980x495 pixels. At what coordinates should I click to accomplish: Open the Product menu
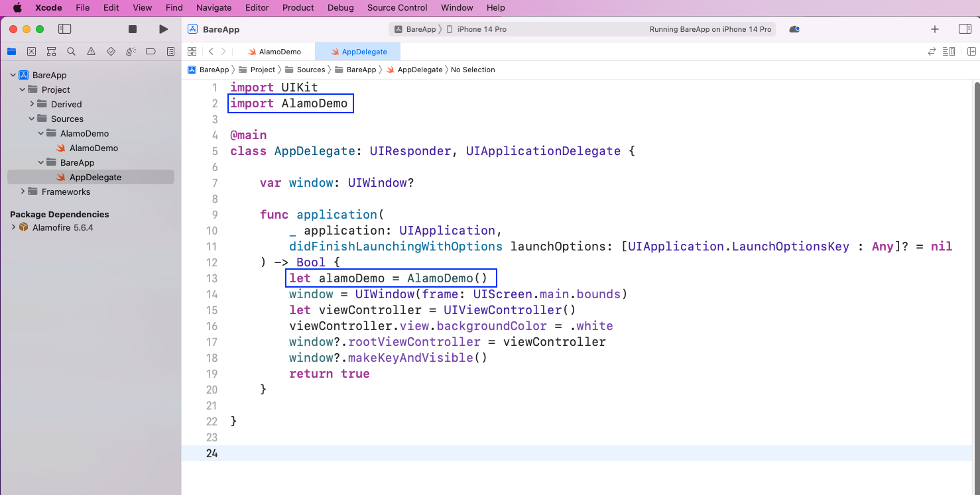298,8
